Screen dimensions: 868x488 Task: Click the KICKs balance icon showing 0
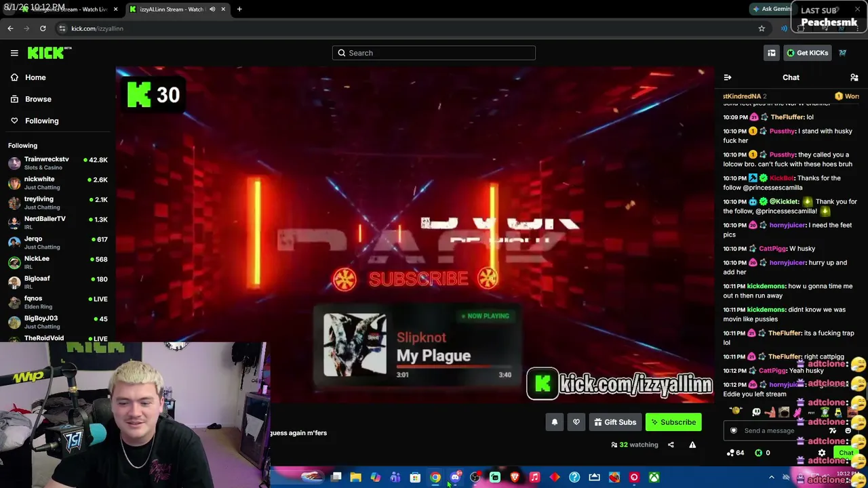coord(763,453)
